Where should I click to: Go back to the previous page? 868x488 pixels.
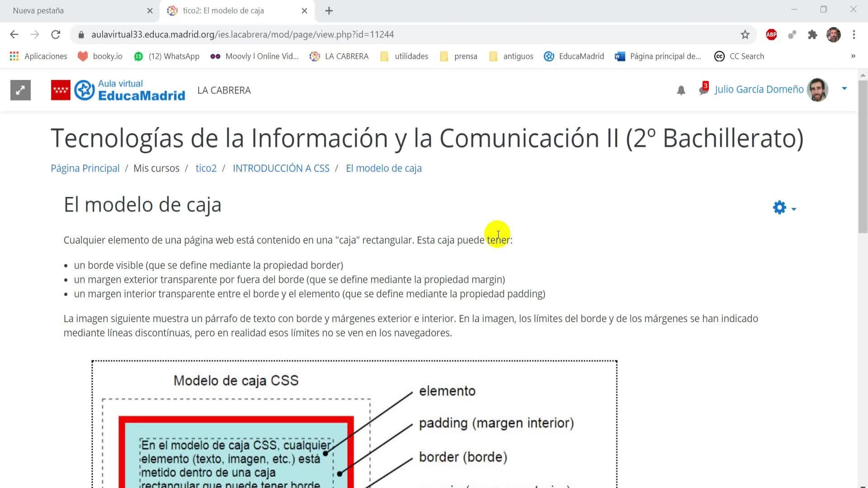click(x=14, y=34)
